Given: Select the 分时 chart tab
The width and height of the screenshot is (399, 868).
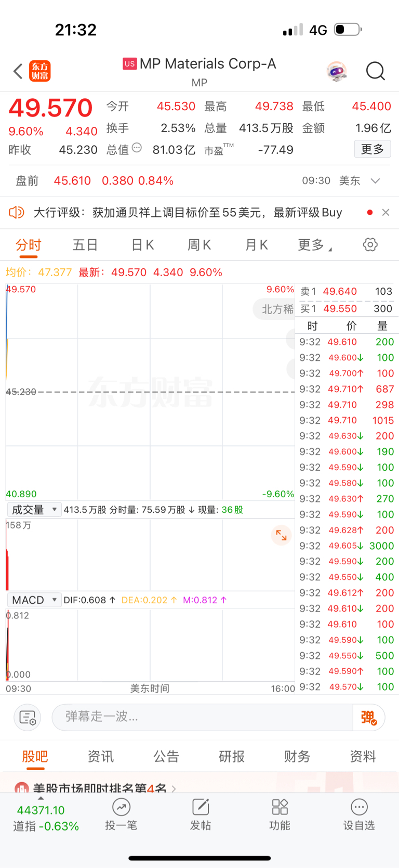Looking at the screenshot, I should 28,245.
